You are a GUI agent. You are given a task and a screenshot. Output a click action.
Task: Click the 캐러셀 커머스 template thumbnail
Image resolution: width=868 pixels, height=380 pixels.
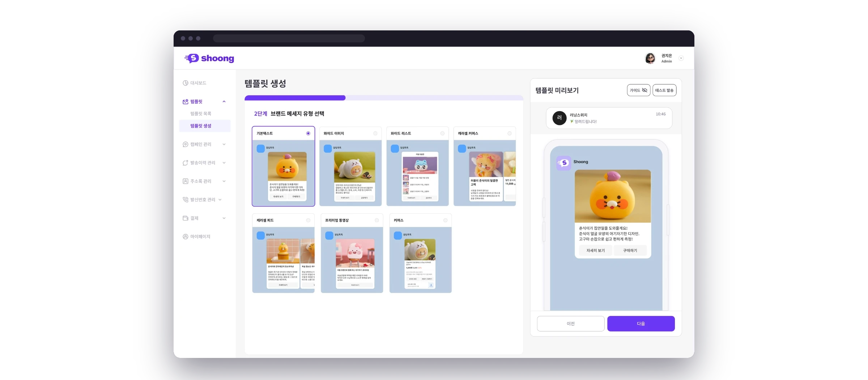coord(485,173)
